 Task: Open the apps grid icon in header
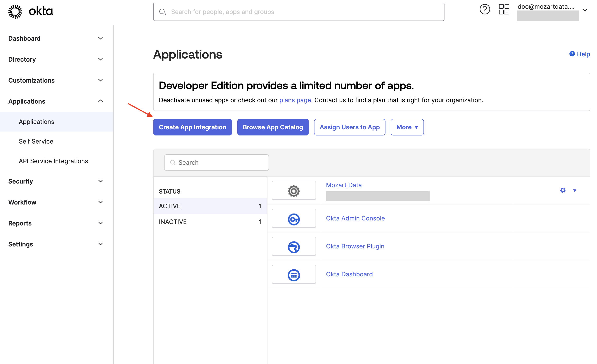tap(504, 9)
